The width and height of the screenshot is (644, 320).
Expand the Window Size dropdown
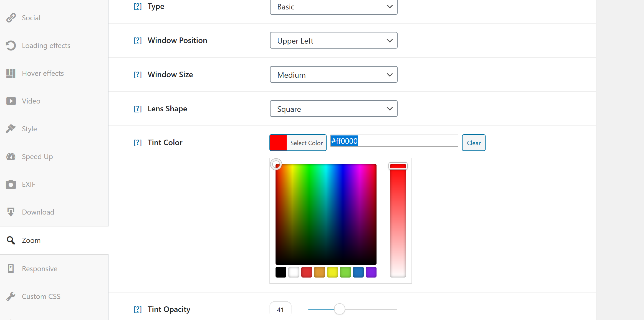coord(334,75)
